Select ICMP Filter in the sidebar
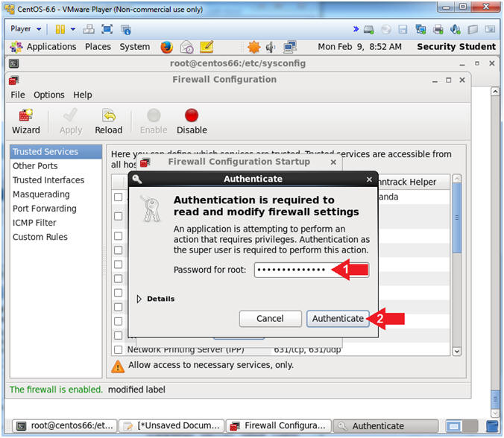This screenshot has width=504, height=438. (x=56, y=223)
